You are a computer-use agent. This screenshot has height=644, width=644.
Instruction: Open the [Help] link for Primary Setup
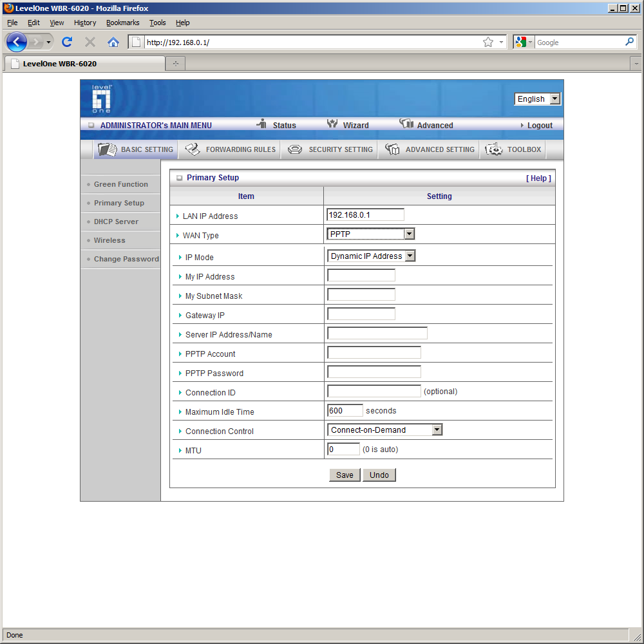click(x=538, y=178)
